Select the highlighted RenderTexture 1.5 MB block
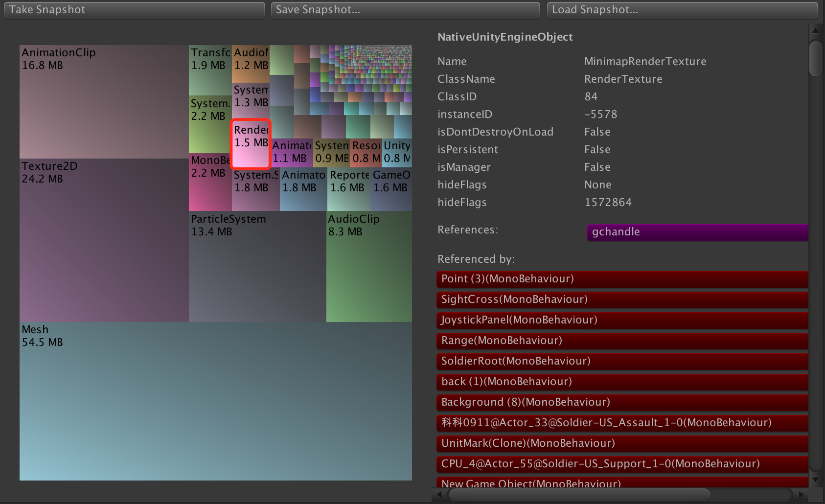Screen dimensions: 825x504 coord(251,144)
